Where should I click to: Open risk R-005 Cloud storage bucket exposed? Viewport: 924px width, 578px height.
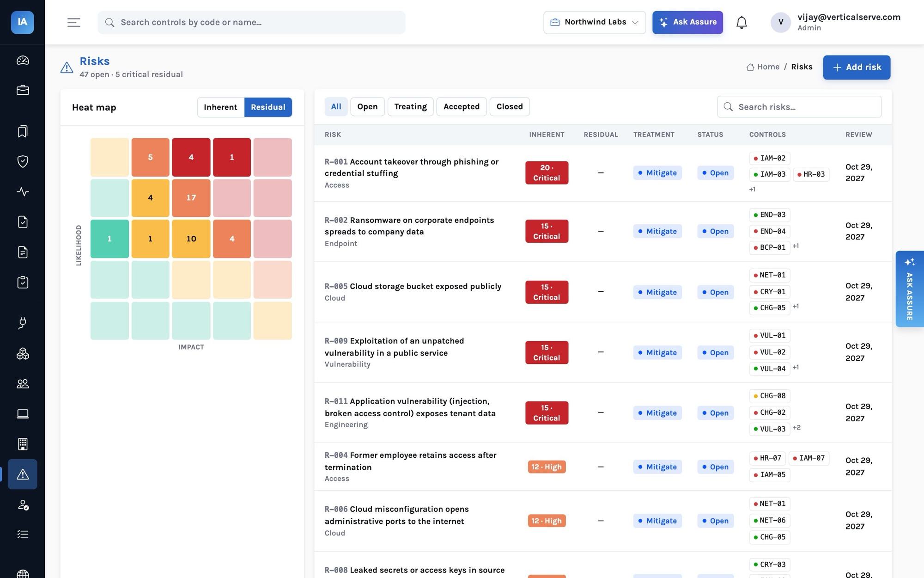413,286
